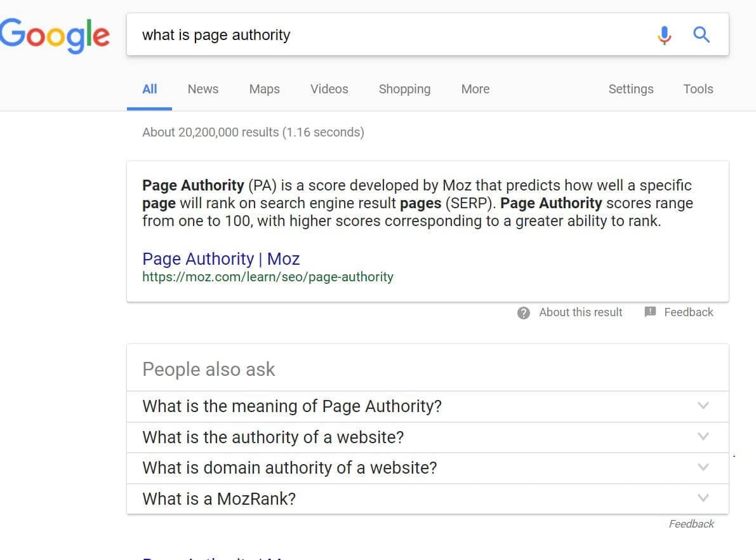Image resolution: width=756 pixels, height=560 pixels.
Task: Click the question mark icon beside About this result
Action: 524,313
